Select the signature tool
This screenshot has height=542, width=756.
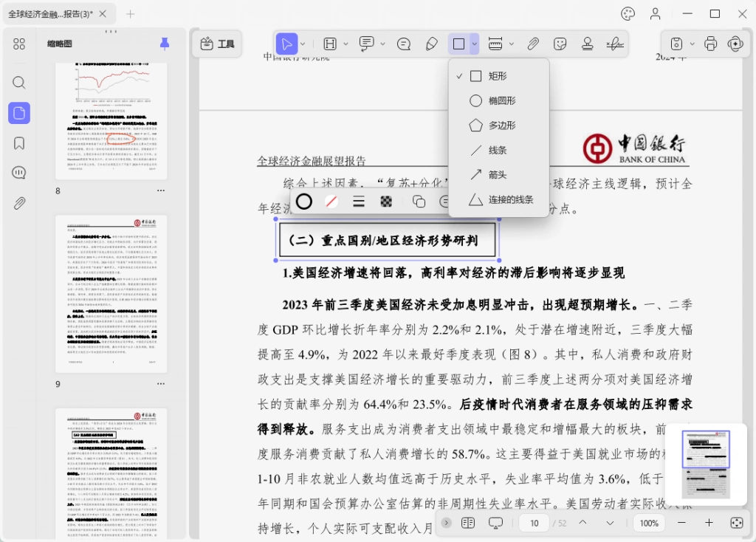click(615, 44)
